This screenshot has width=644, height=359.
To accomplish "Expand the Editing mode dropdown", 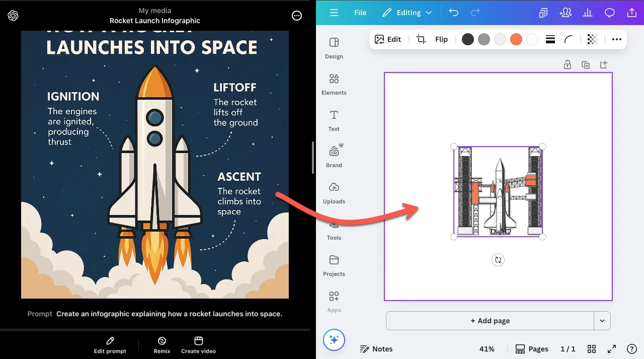I will click(407, 13).
